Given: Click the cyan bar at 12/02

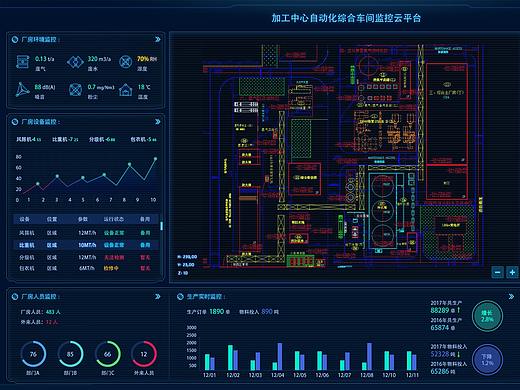Looking at the screenshot, I should (230, 358).
